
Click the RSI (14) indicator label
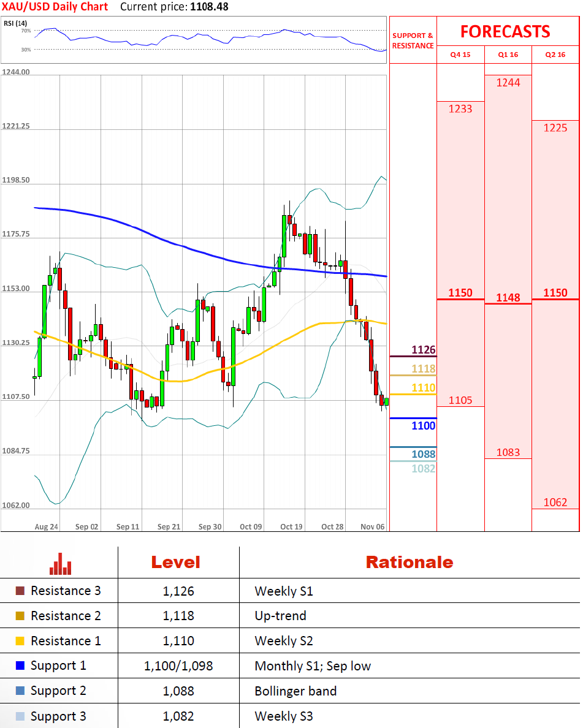click(x=15, y=23)
